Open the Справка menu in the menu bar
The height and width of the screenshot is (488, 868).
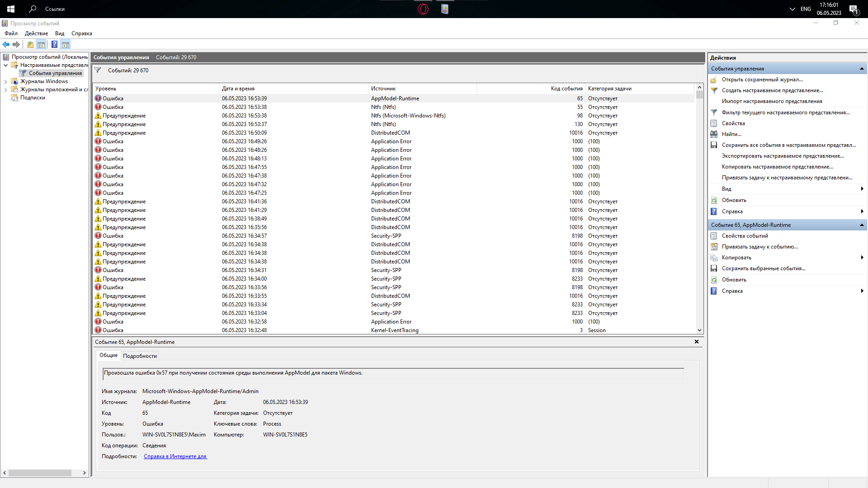tap(82, 33)
